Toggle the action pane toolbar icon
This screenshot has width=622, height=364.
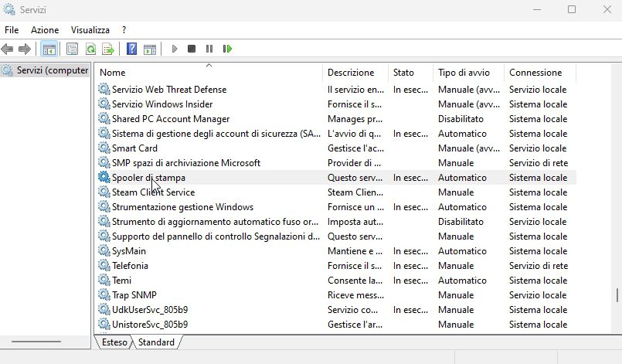(150, 49)
